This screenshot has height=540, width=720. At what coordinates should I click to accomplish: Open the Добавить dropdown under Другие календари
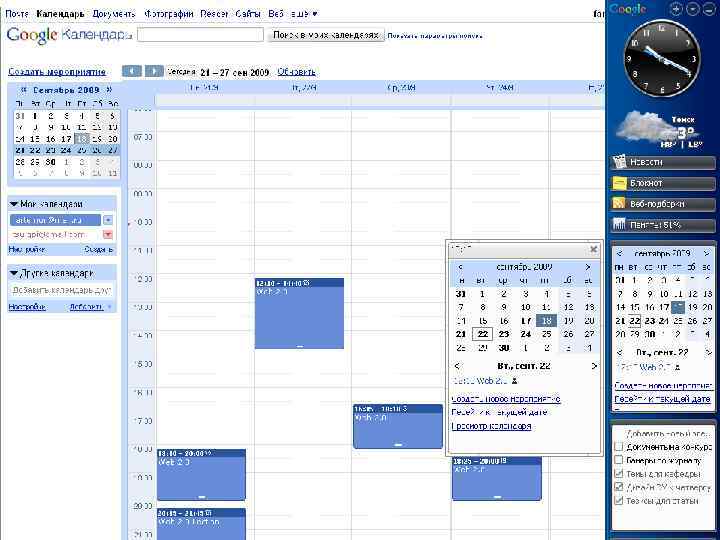90,307
